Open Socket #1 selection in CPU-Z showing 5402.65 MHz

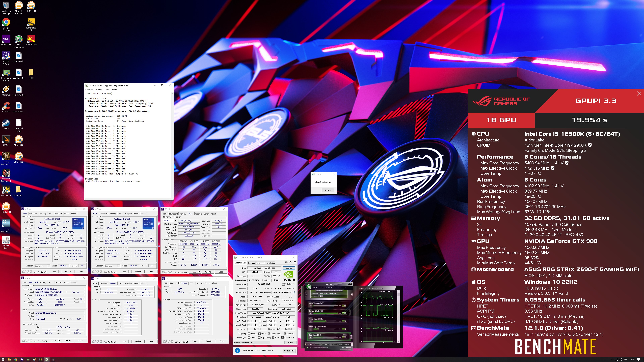point(112,266)
